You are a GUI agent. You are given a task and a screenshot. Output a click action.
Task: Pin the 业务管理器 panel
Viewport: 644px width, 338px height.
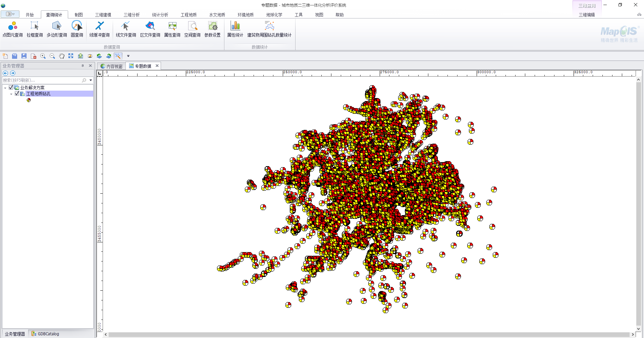pos(83,66)
